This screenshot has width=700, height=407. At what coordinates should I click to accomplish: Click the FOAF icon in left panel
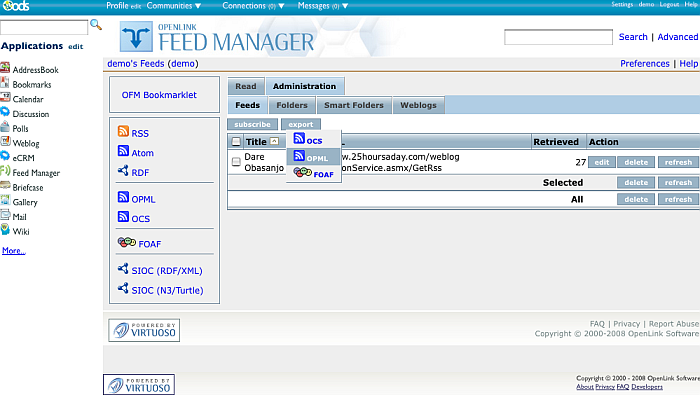126,243
